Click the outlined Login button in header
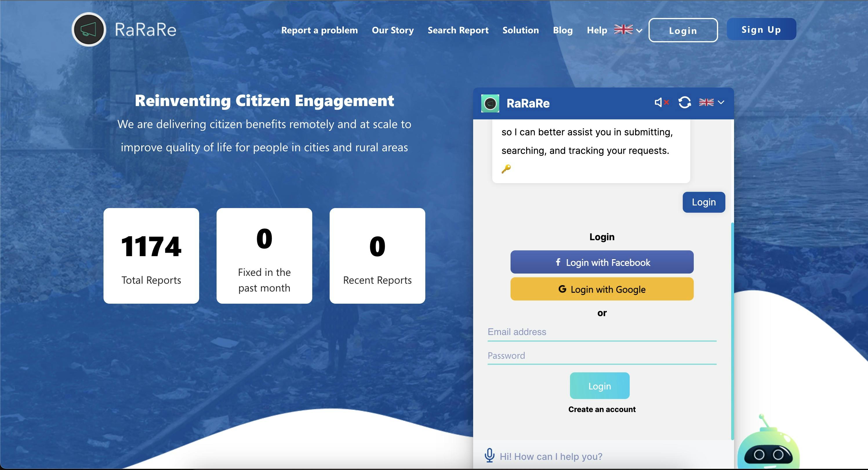The image size is (868, 470). coord(683,30)
